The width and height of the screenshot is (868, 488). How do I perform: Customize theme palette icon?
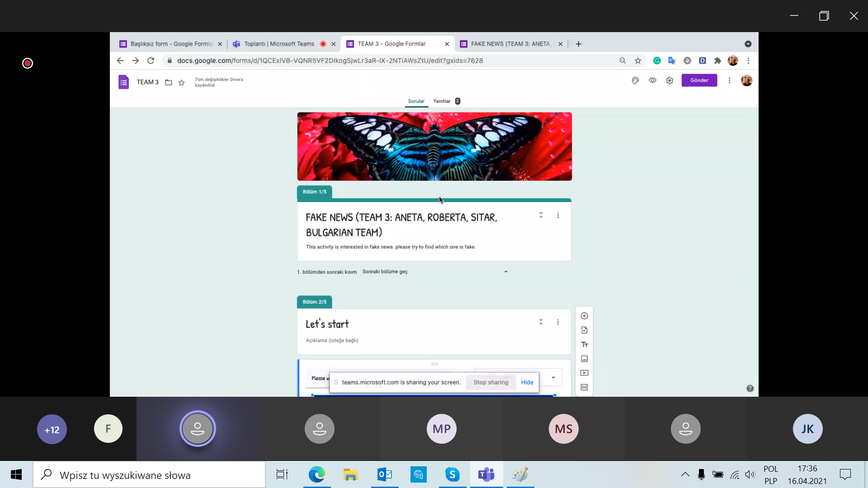click(x=635, y=80)
